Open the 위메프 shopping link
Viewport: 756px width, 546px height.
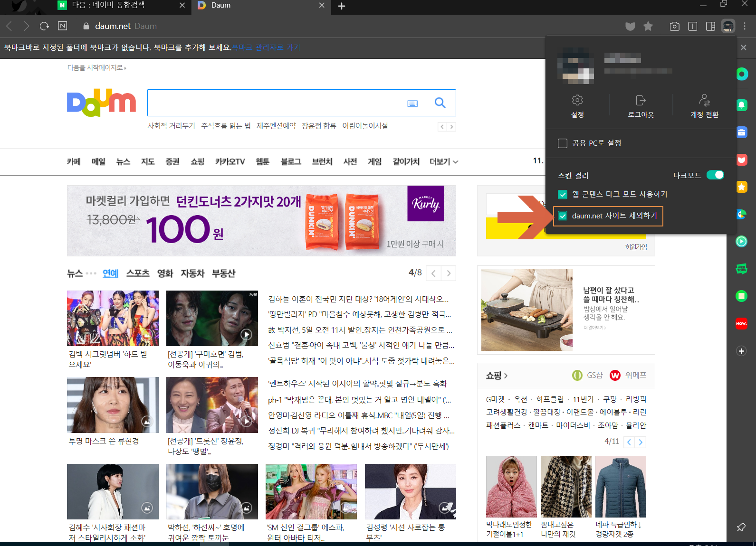click(628, 376)
